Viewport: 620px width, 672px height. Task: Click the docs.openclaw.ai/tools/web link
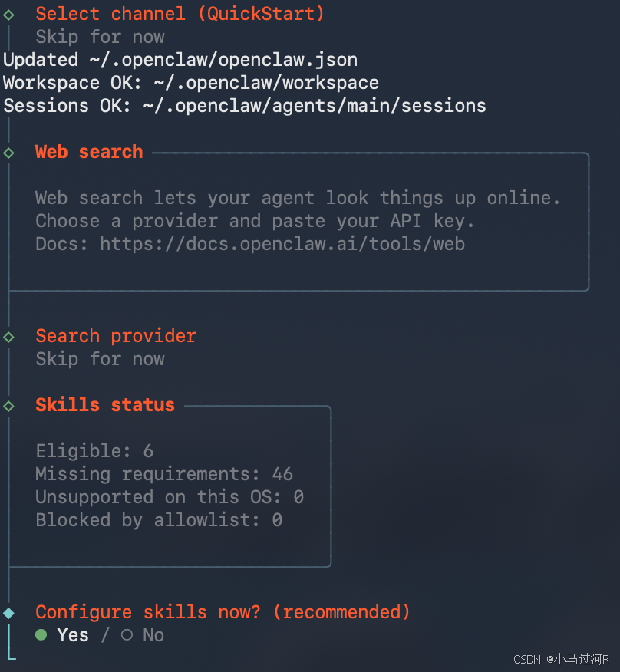[282, 244]
